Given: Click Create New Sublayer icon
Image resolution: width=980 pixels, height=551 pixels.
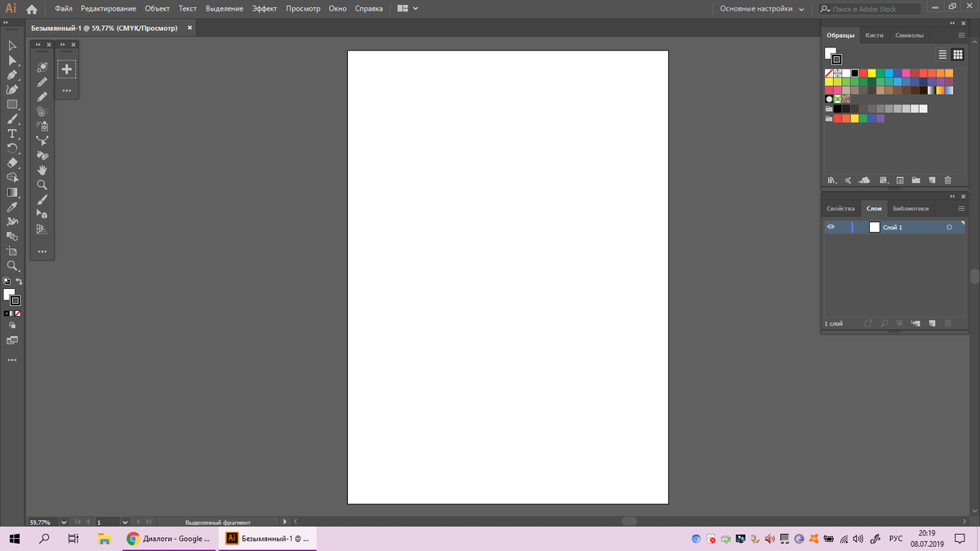Looking at the screenshot, I should click(915, 324).
